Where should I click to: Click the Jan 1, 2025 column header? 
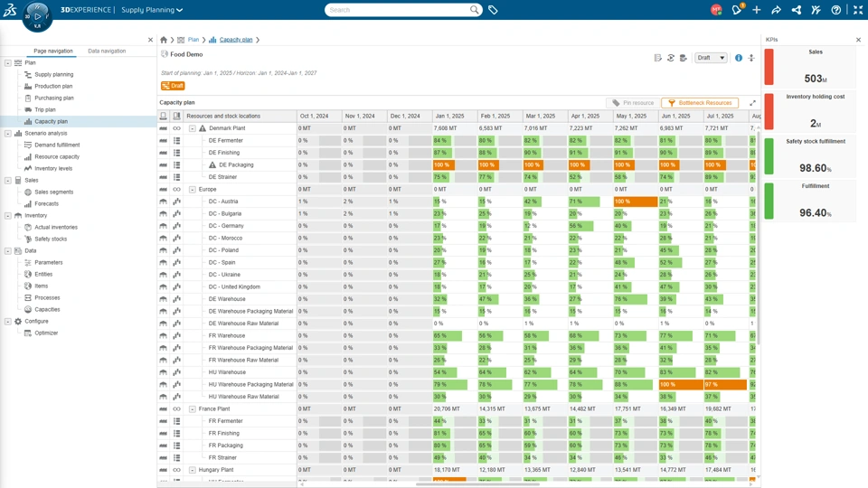coord(455,117)
